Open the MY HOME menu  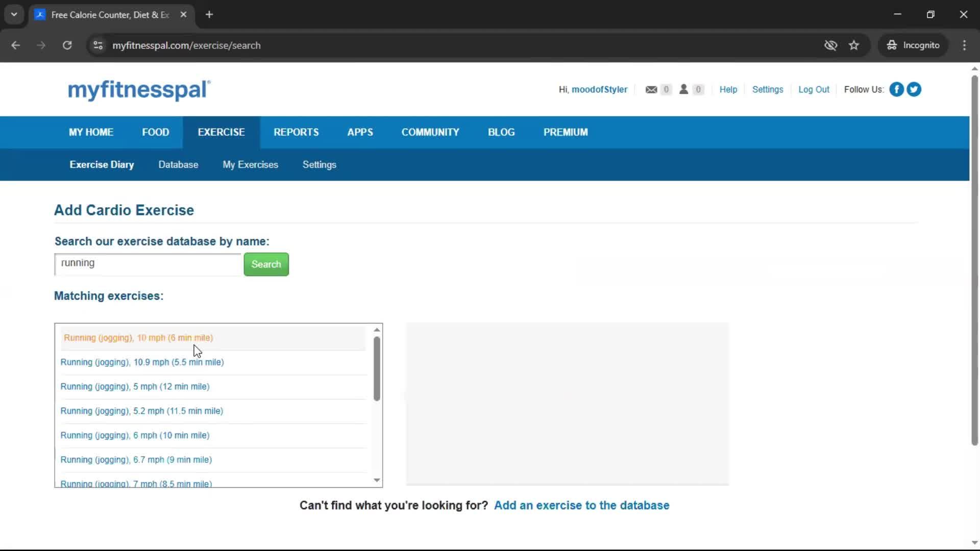point(91,132)
